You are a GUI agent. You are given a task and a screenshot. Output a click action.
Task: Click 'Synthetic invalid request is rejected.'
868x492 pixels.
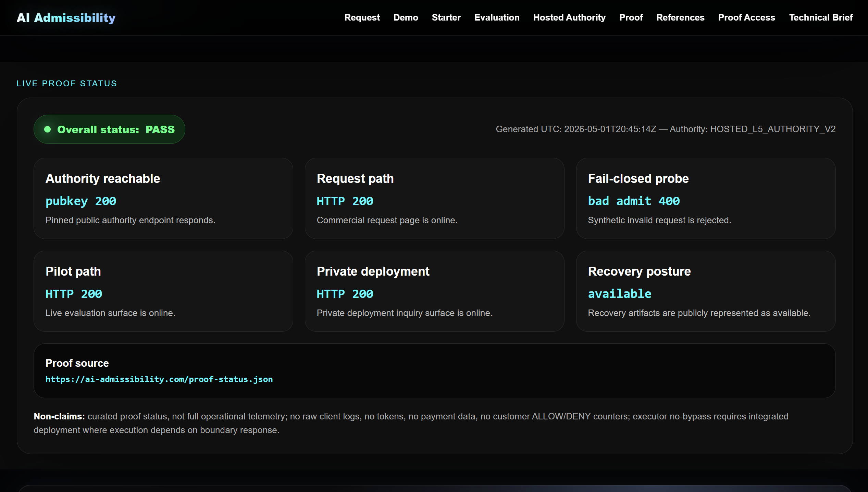pos(659,220)
